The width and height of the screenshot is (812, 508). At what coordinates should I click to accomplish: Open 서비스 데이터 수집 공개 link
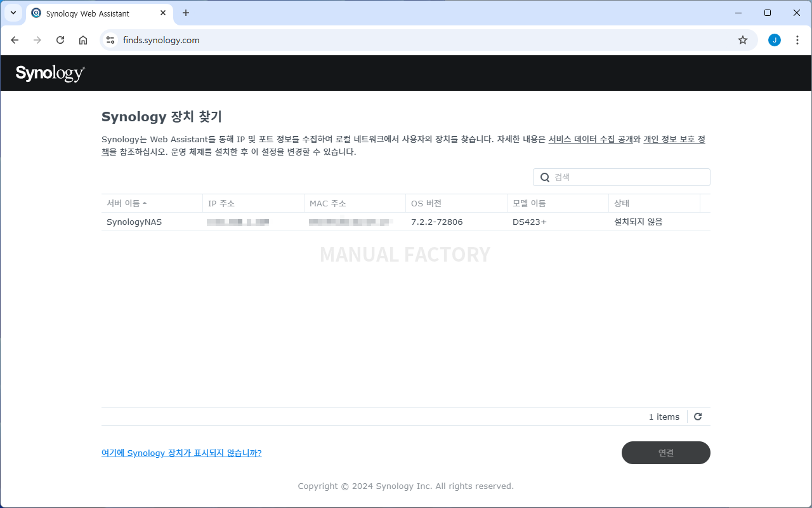pyautogui.click(x=591, y=139)
